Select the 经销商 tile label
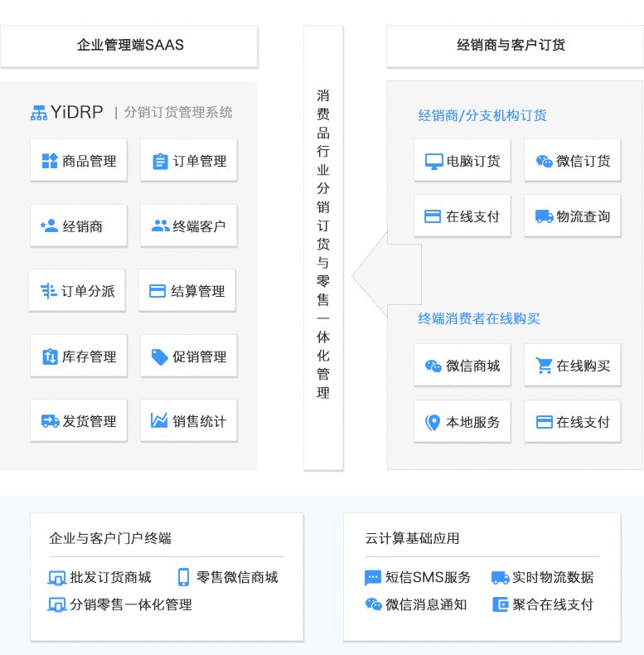Image resolution: width=644 pixels, height=655 pixels. pyautogui.click(x=83, y=226)
